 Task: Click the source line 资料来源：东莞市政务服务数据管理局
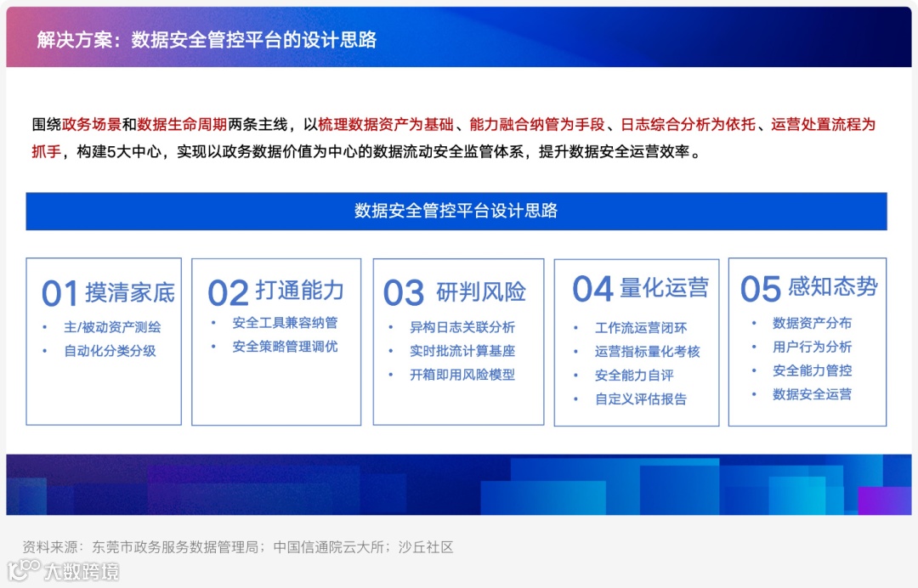[140, 547]
